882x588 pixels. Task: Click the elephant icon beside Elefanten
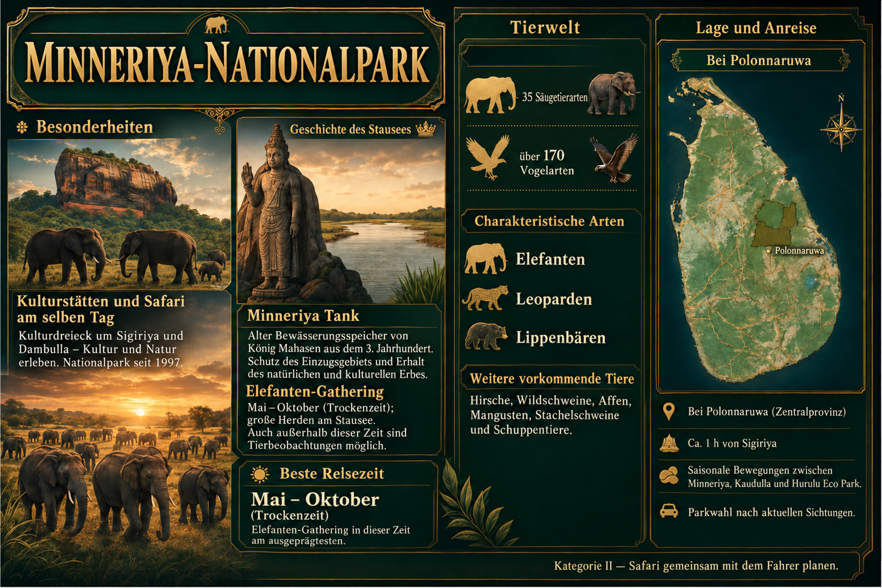[486, 258]
